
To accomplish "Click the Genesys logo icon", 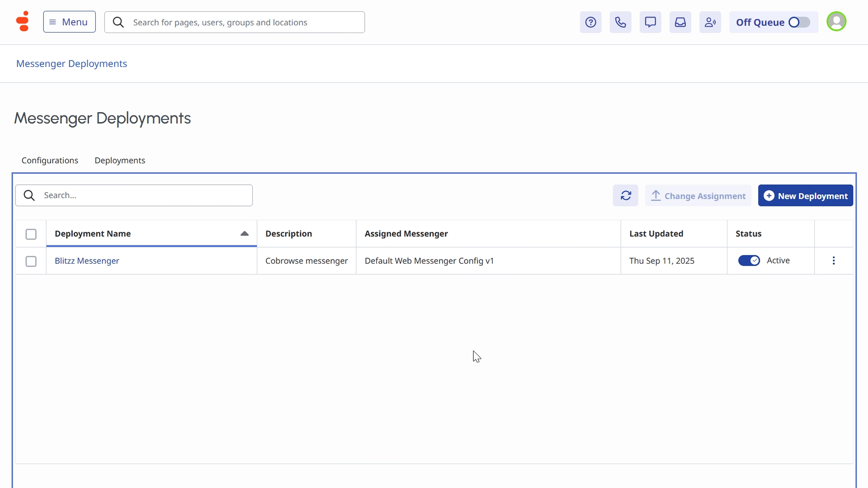I will click(x=23, y=22).
